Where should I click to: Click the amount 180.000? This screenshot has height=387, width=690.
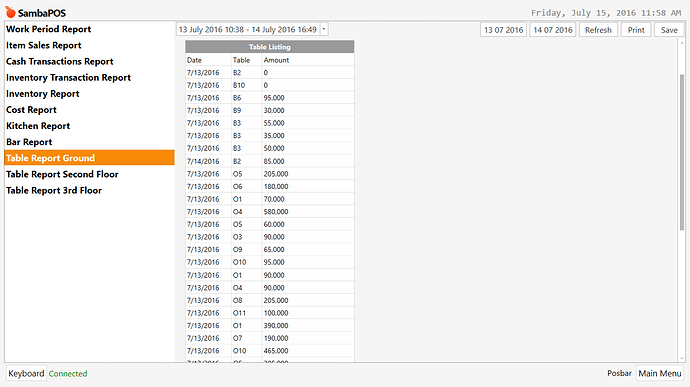(276, 187)
